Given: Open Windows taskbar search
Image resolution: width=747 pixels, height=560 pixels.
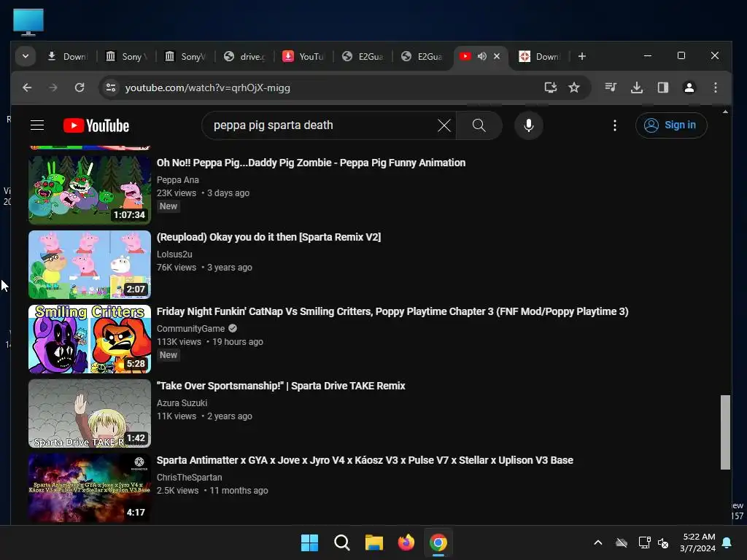Looking at the screenshot, I should coord(341,542).
